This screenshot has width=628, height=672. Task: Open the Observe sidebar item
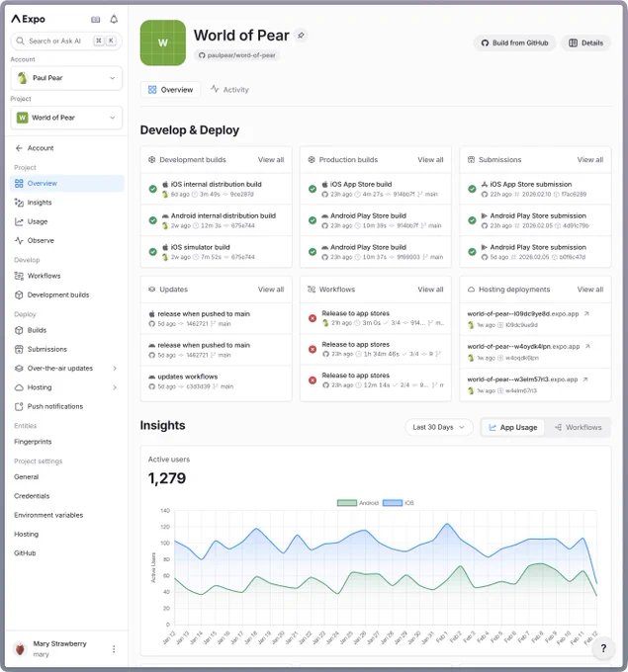(66, 240)
